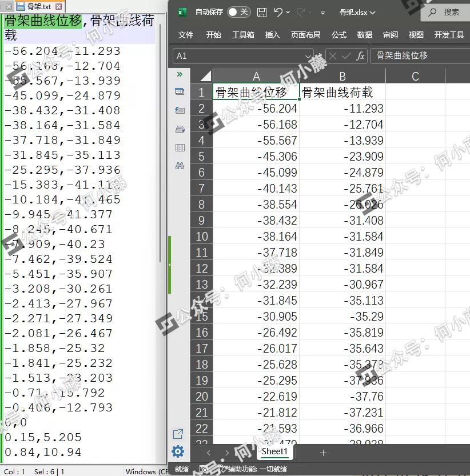Select the Sheet1 worksheet tab
470x476 pixels.
[x=274, y=451]
